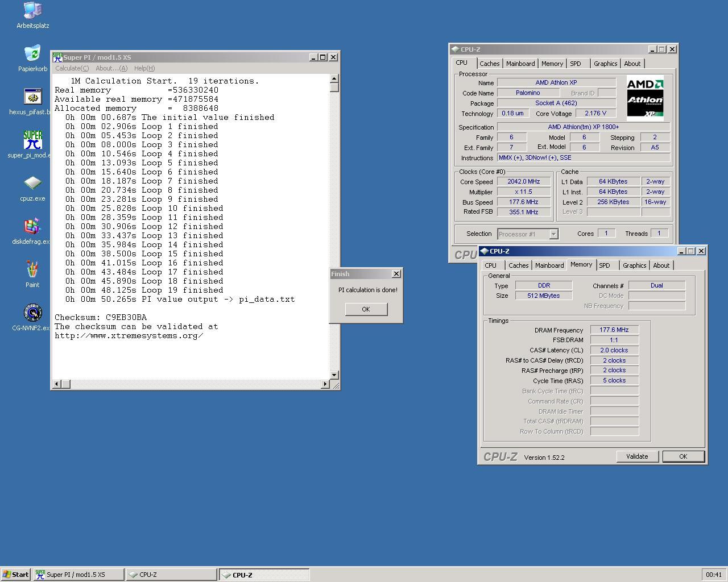The height and width of the screenshot is (582, 728).
Task: Switch to Super PI in the taskbar
Action: 78,575
